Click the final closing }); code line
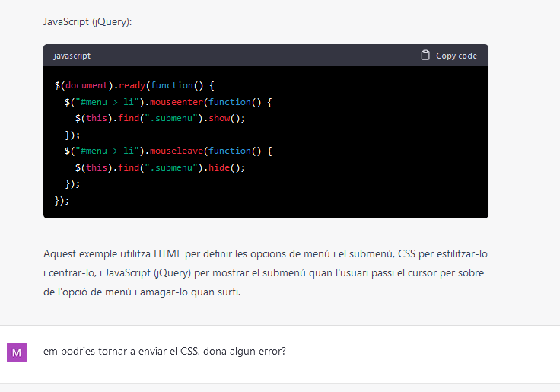 (62, 200)
